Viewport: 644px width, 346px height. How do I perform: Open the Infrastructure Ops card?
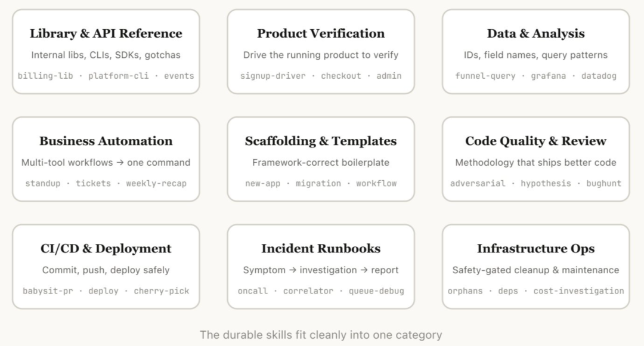point(535,267)
